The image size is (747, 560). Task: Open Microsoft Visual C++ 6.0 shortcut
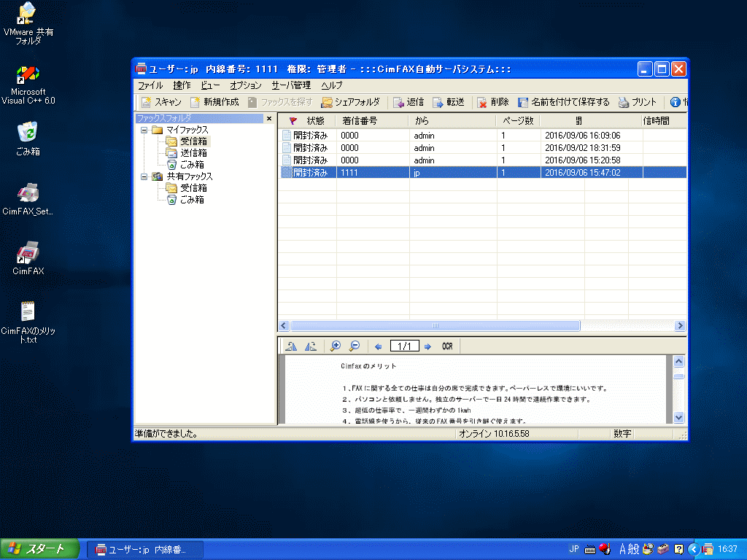(x=28, y=85)
